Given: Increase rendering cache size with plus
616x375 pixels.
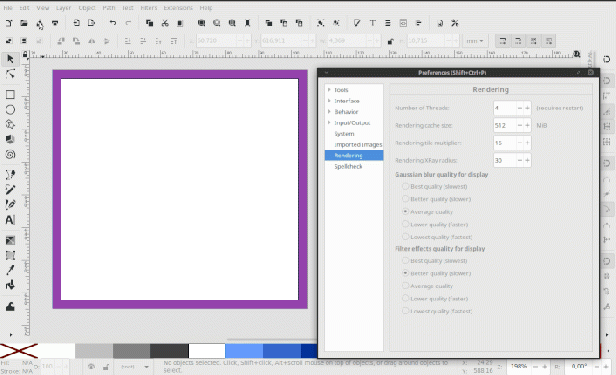Looking at the screenshot, I should [527, 125].
